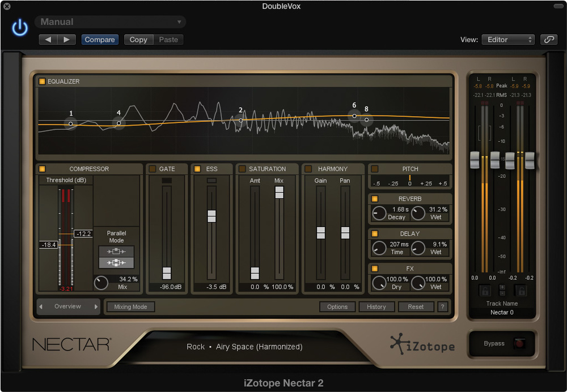Viewport: 567px width, 392px height.
Task: Click the Copy button
Action: (x=138, y=40)
